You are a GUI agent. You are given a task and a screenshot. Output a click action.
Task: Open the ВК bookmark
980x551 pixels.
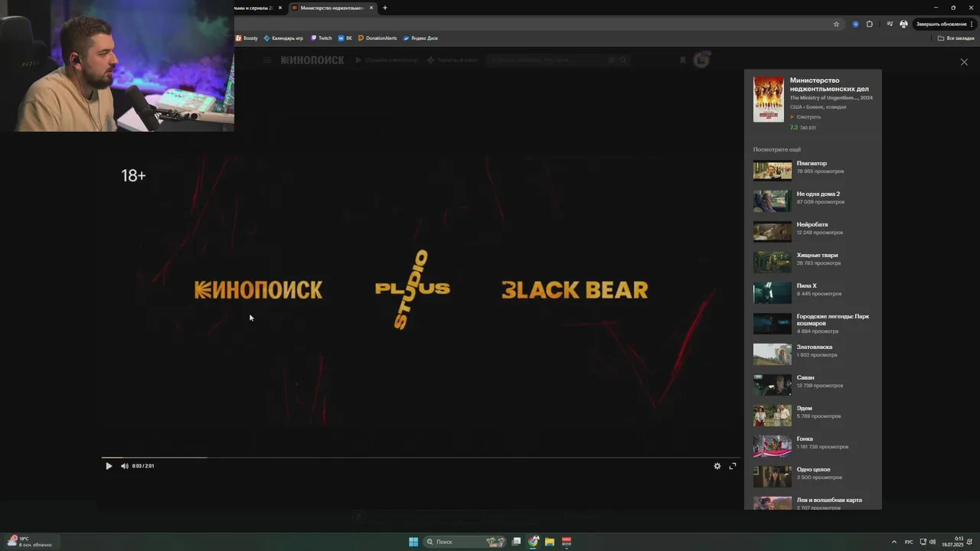(345, 37)
